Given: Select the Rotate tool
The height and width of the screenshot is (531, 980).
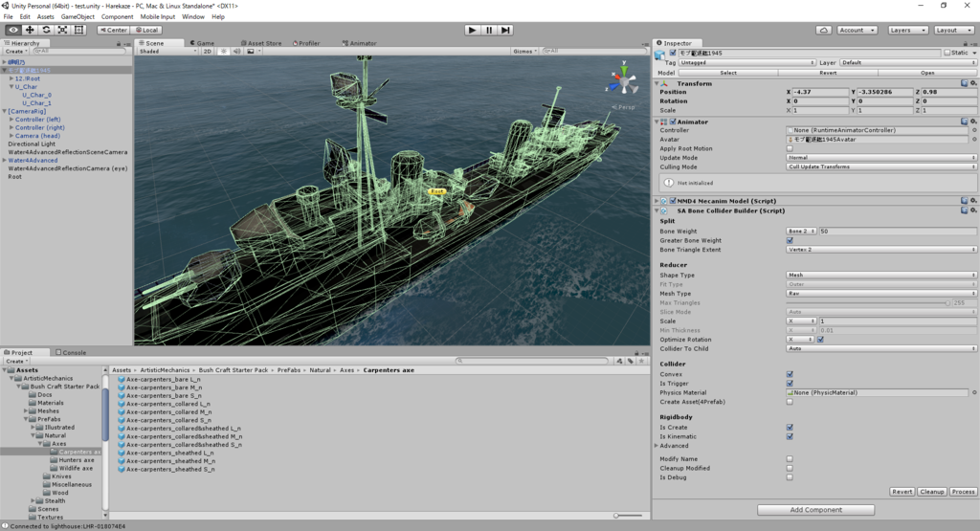Looking at the screenshot, I should (x=46, y=30).
